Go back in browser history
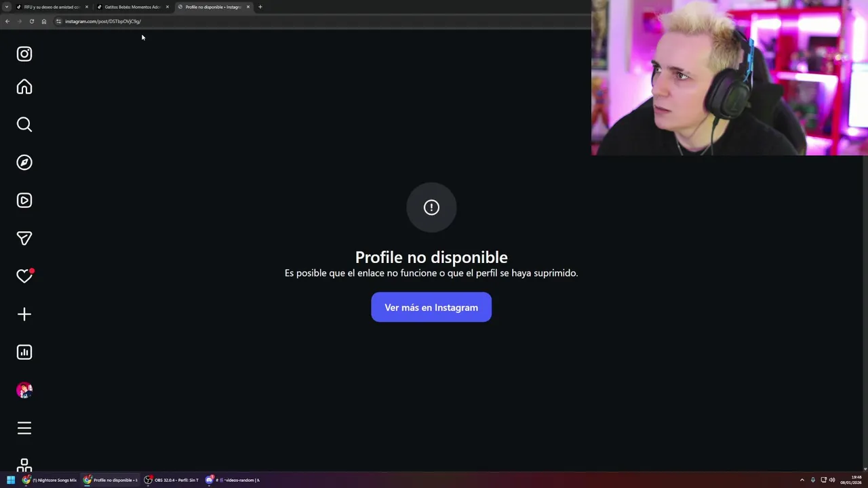 pos(7,21)
